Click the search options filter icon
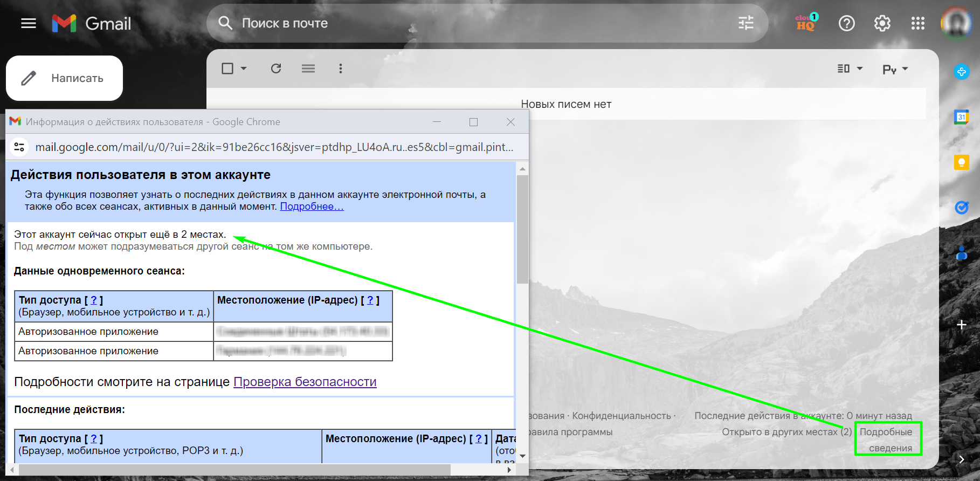Image resolution: width=980 pixels, height=481 pixels. (x=746, y=23)
